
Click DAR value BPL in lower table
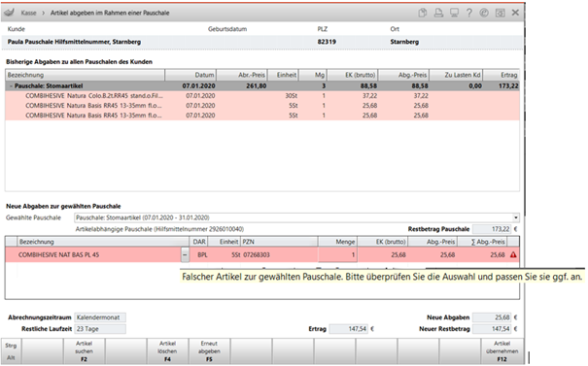pyautogui.click(x=202, y=254)
